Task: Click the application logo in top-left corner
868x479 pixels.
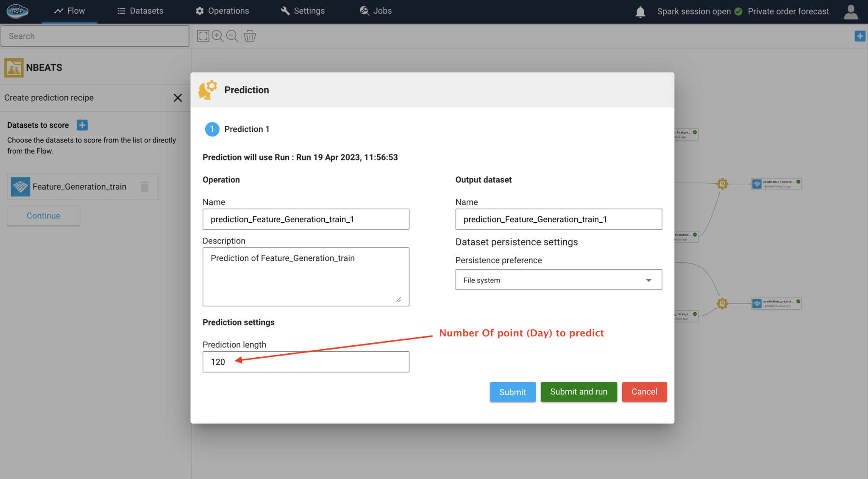Action: point(17,11)
